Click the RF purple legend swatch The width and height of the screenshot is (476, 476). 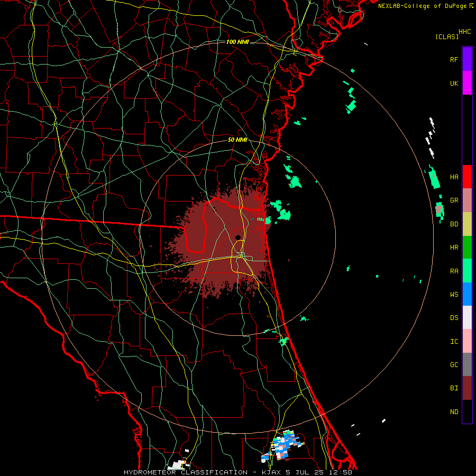(x=467, y=59)
